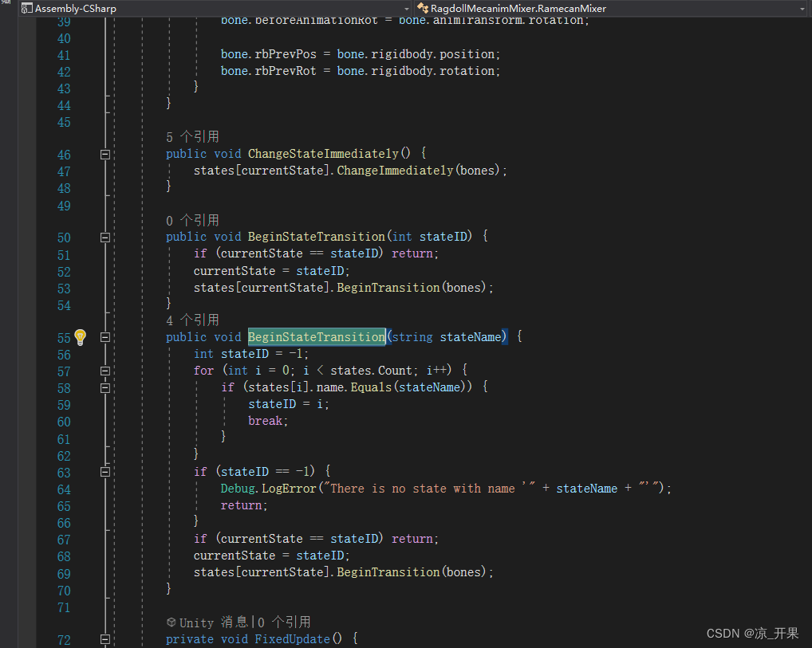Screen dimensions: 812x648
Task: Collapse BeginStateTransition(string stateName) at line 55
Action: [105, 337]
